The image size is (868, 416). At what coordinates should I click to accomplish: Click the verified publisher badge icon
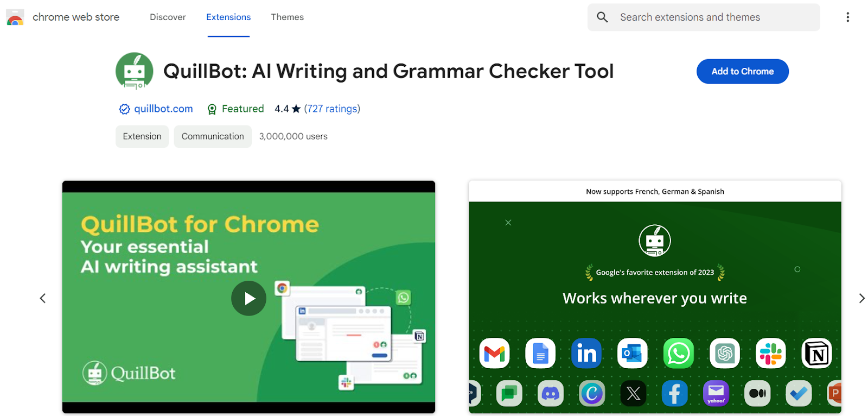click(x=124, y=109)
